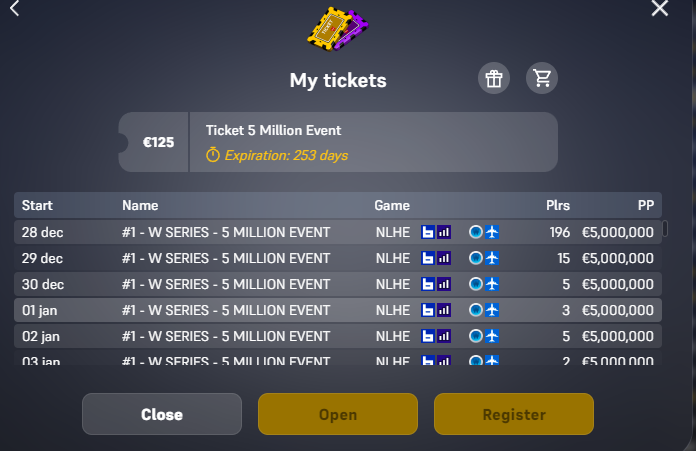
Task: Sort by the Plrs column header
Action: tap(558, 206)
